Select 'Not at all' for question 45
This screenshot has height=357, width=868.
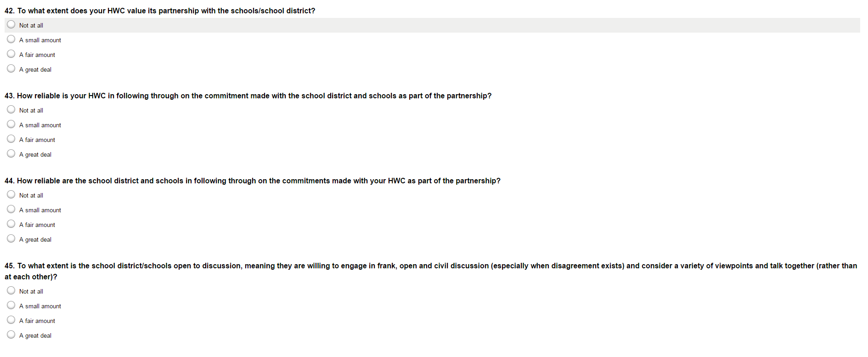[x=11, y=291]
